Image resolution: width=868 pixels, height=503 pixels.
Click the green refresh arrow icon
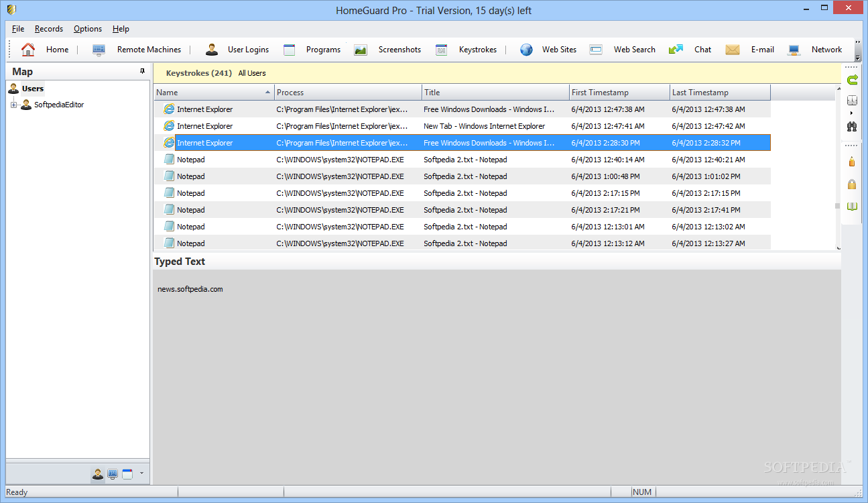pyautogui.click(x=852, y=80)
